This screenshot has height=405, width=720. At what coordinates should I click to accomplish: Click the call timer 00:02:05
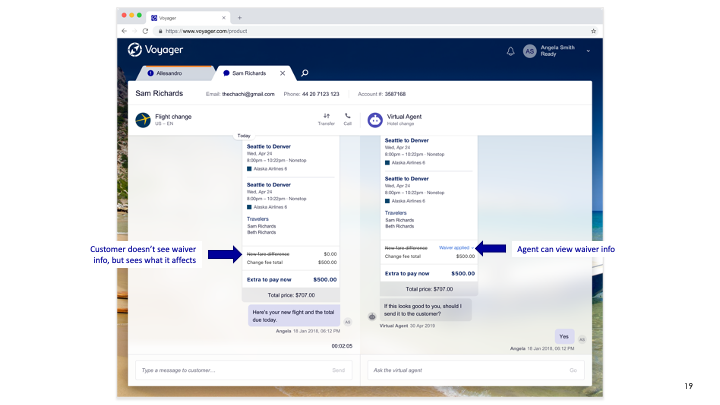coord(342,346)
